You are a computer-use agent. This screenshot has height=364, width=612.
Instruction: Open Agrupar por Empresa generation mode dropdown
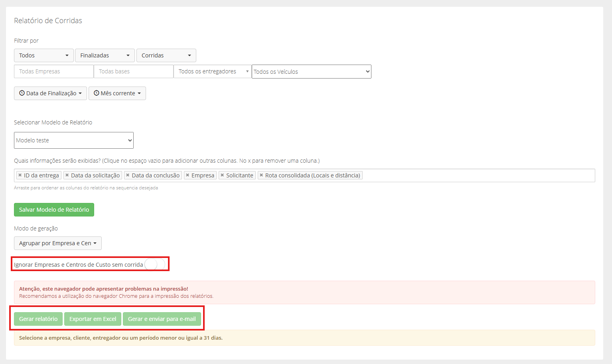[x=58, y=243]
